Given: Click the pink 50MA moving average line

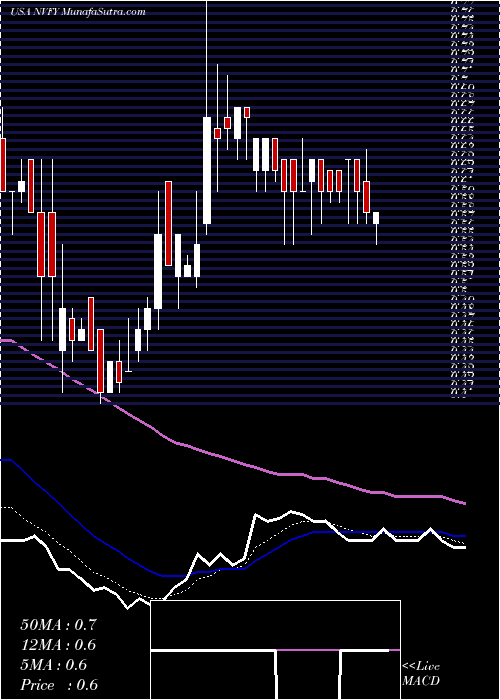Looking at the screenshot, I should [x=232, y=460].
